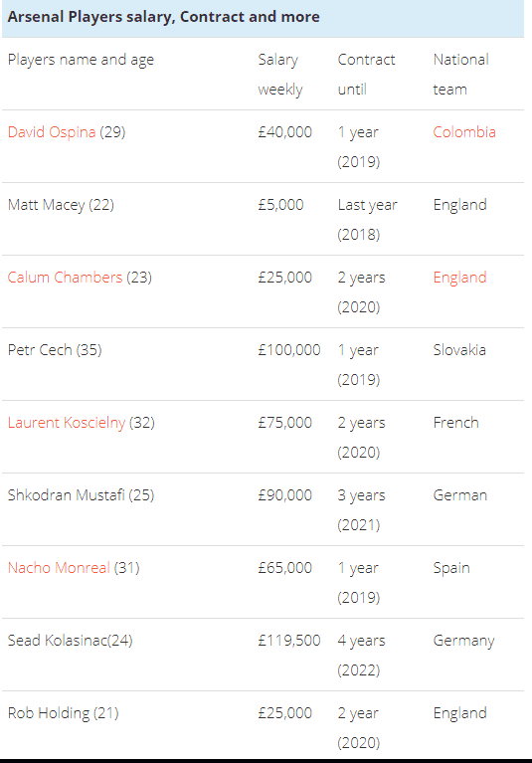Click the 'Contract until' column header
This screenshot has width=532, height=763.
tap(366, 75)
